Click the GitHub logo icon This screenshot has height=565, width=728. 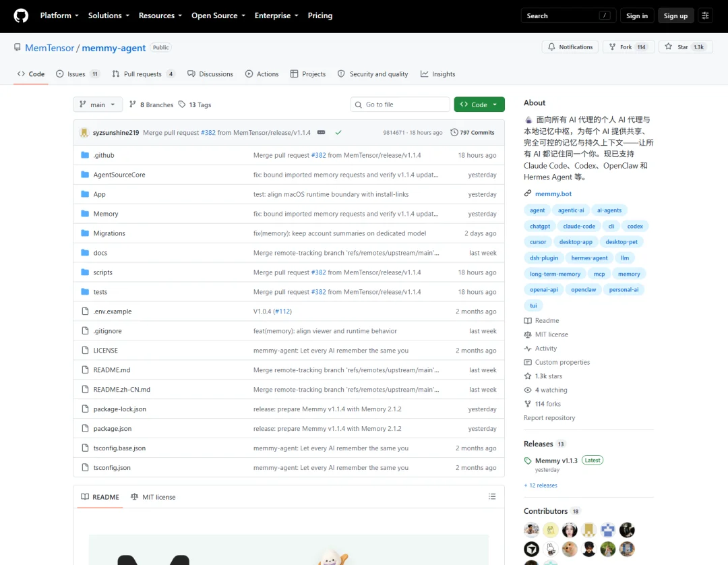pyautogui.click(x=21, y=16)
